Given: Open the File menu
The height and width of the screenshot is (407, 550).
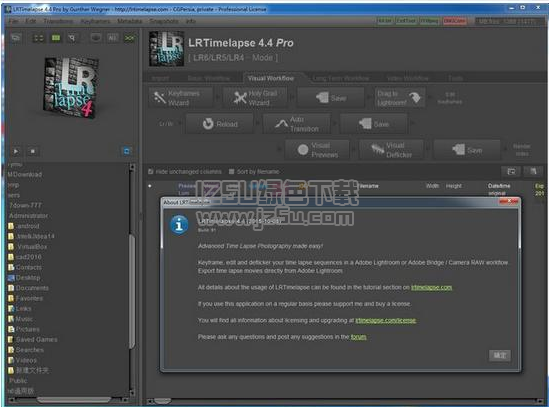Looking at the screenshot, I should [13, 21].
